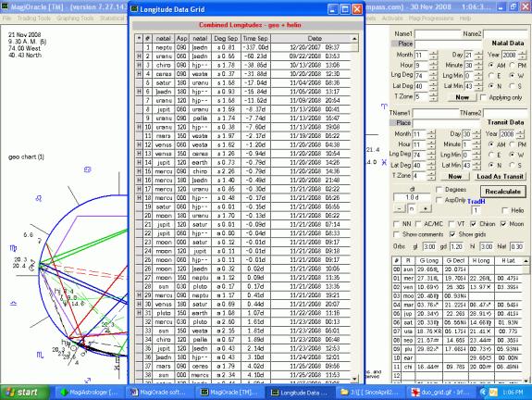Activate the MagiOracle [TM] taskbar button
The height and width of the screenshot is (400, 532).
click(x=229, y=393)
